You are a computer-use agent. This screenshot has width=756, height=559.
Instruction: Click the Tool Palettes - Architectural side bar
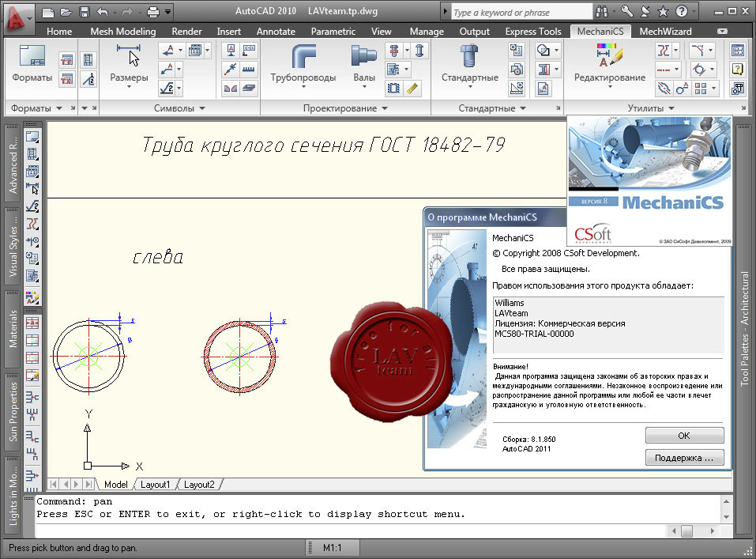[x=744, y=328]
